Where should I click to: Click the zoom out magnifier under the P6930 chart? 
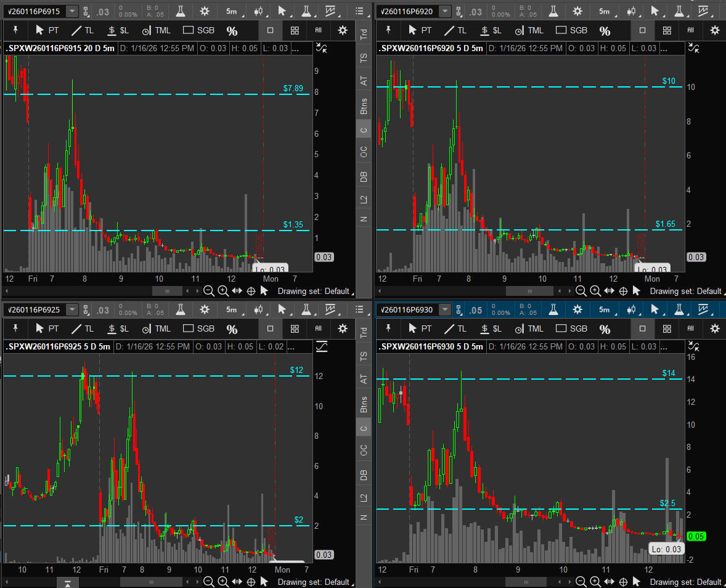[x=581, y=582]
